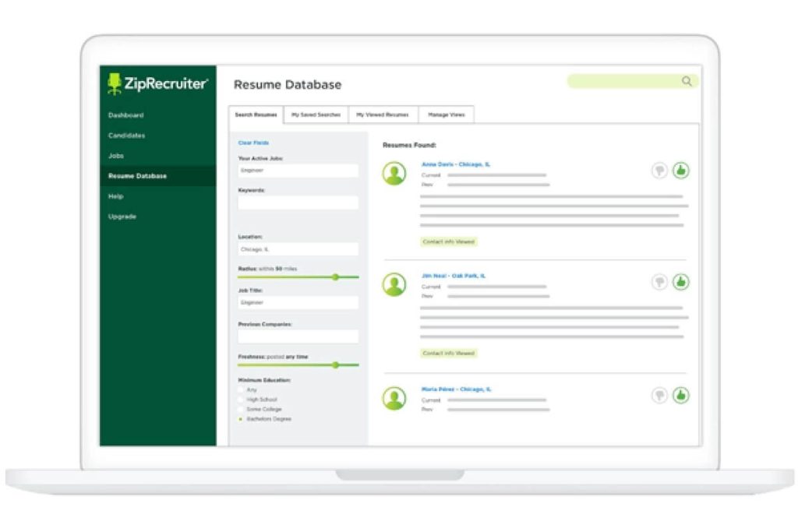Click inside the Keywords input field
Screen dimensions: 798x532
[298, 203]
